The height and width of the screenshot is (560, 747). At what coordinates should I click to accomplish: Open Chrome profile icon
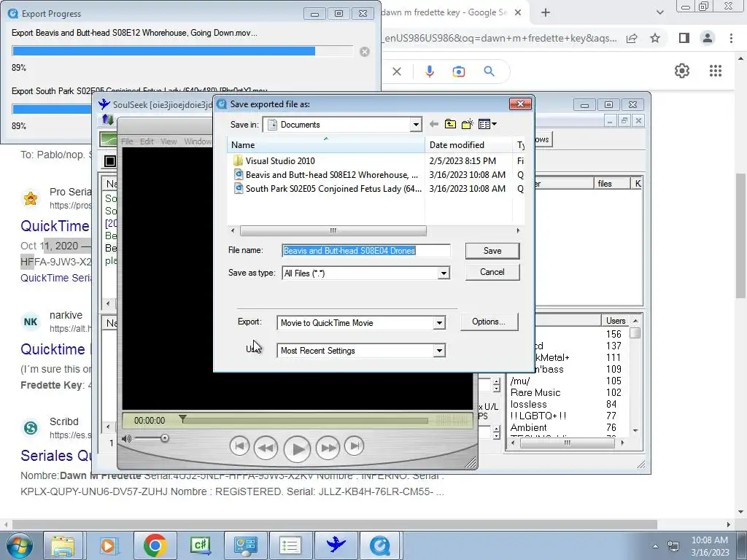pos(708,38)
